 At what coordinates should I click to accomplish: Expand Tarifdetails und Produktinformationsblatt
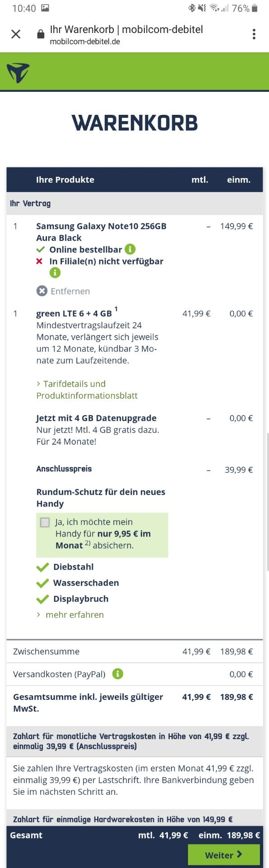pyautogui.click(x=87, y=389)
